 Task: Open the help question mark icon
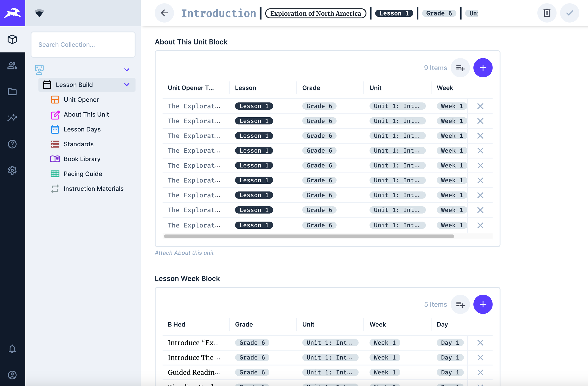[x=12, y=144]
